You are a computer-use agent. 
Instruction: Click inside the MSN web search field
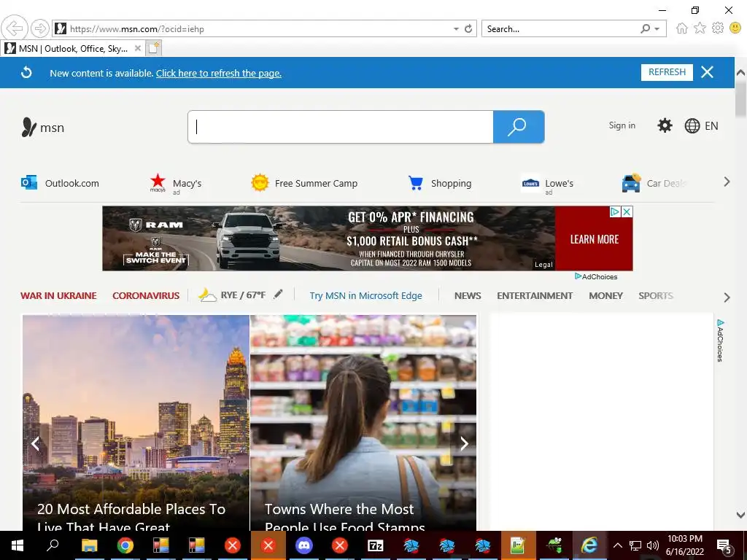click(341, 127)
